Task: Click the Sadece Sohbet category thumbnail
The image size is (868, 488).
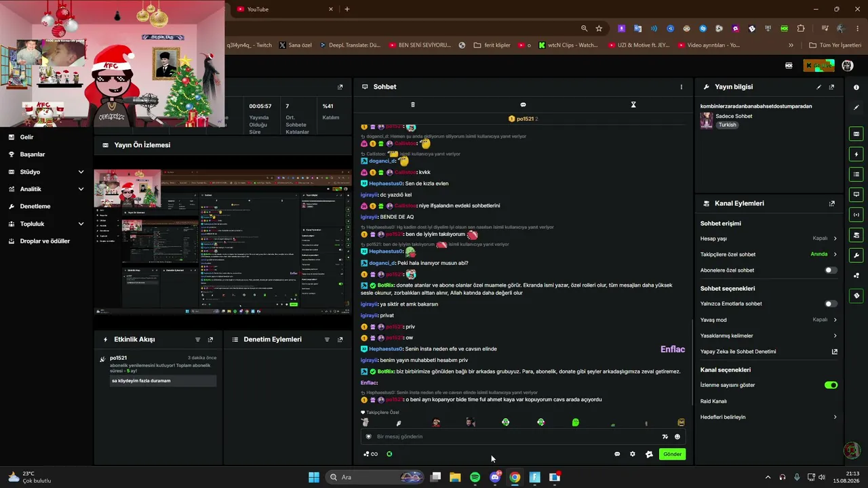Action: click(x=707, y=121)
